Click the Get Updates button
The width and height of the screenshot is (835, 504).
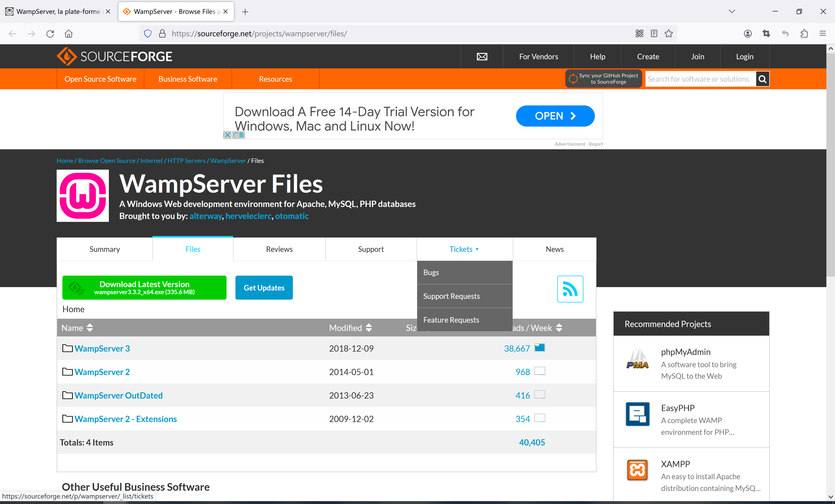coord(264,287)
